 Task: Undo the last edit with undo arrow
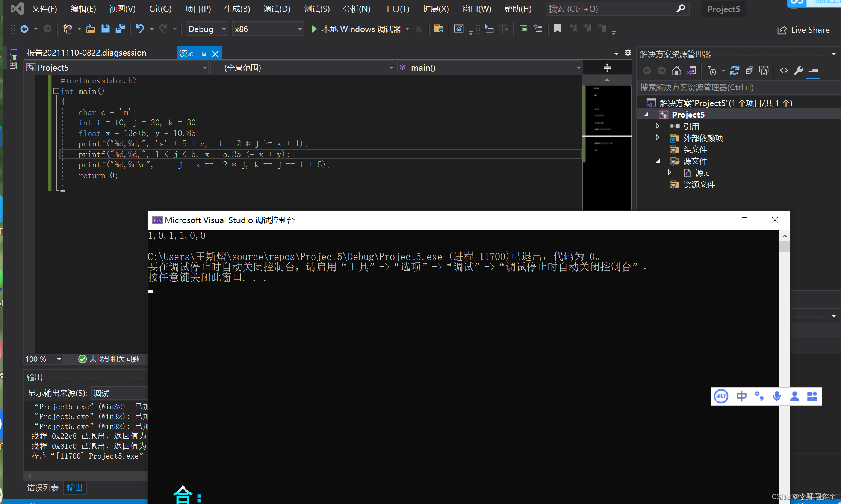(x=140, y=29)
